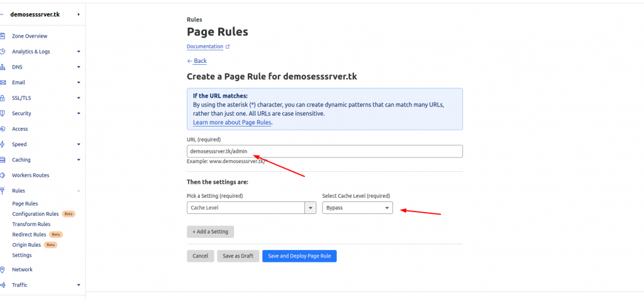This screenshot has height=299, width=644.
Task: Open the Select Cache Level dropdown
Action: click(x=357, y=208)
